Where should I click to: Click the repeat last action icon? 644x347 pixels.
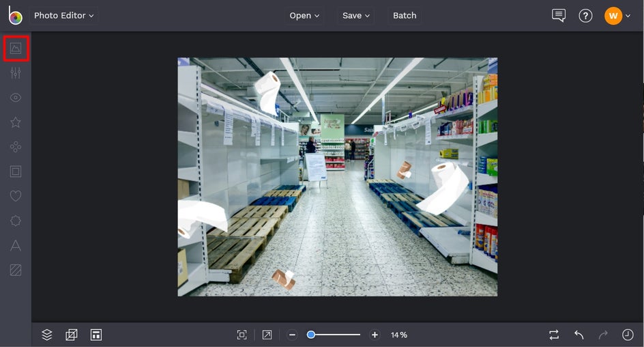click(554, 335)
